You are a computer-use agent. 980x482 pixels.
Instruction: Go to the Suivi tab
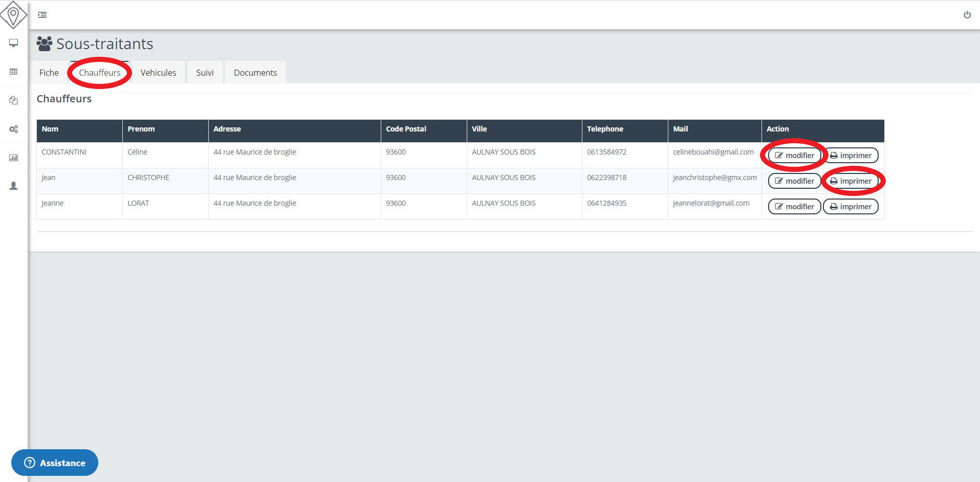click(205, 73)
